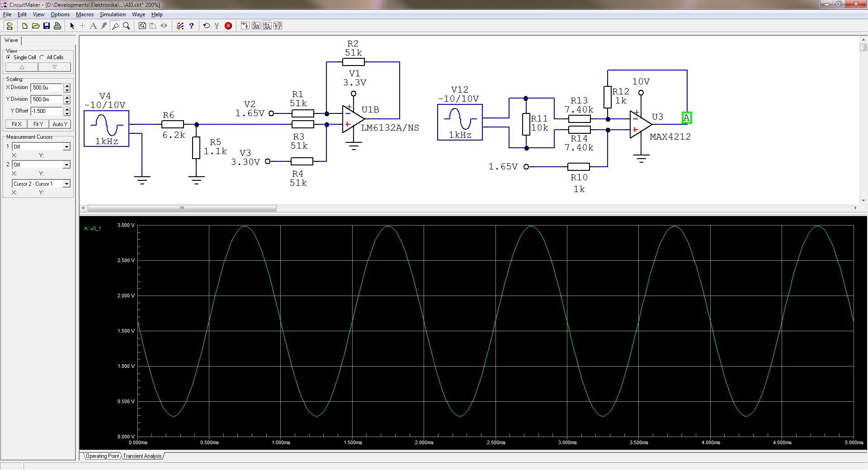Decrease the X Division value

coord(67,90)
